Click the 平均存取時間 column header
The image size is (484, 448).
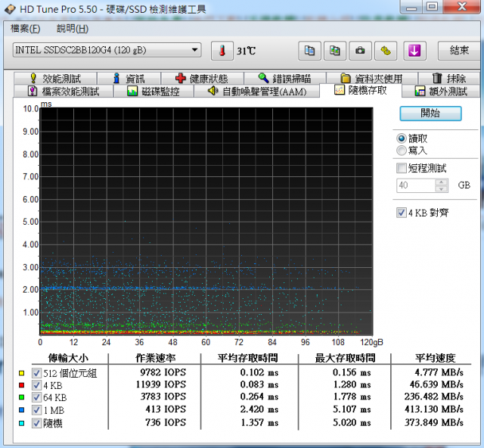(x=248, y=358)
